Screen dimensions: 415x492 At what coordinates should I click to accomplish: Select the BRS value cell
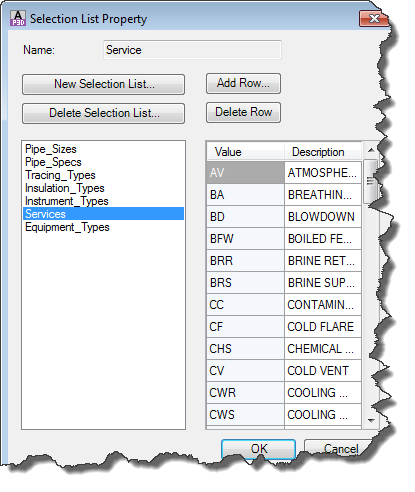245,283
